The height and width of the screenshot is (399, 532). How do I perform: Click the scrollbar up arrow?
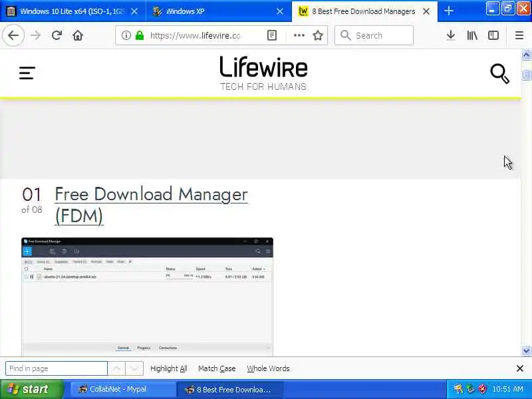pyautogui.click(x=526, y=55)
